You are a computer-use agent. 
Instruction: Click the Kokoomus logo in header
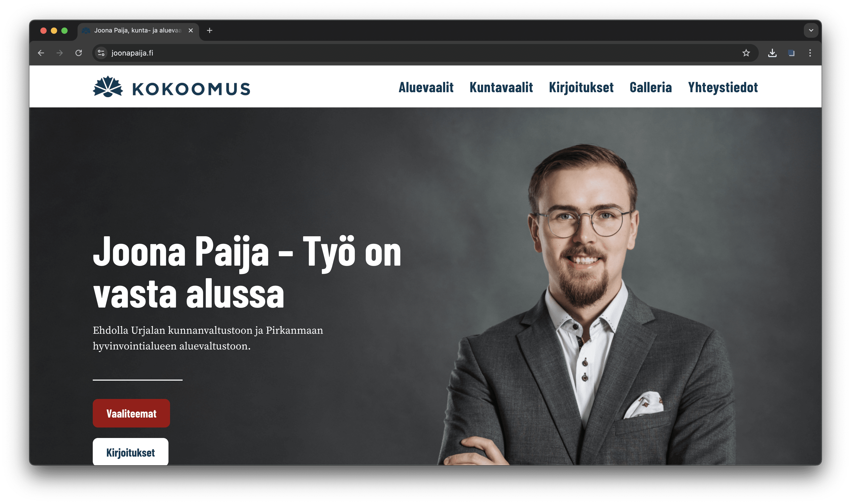172,87
